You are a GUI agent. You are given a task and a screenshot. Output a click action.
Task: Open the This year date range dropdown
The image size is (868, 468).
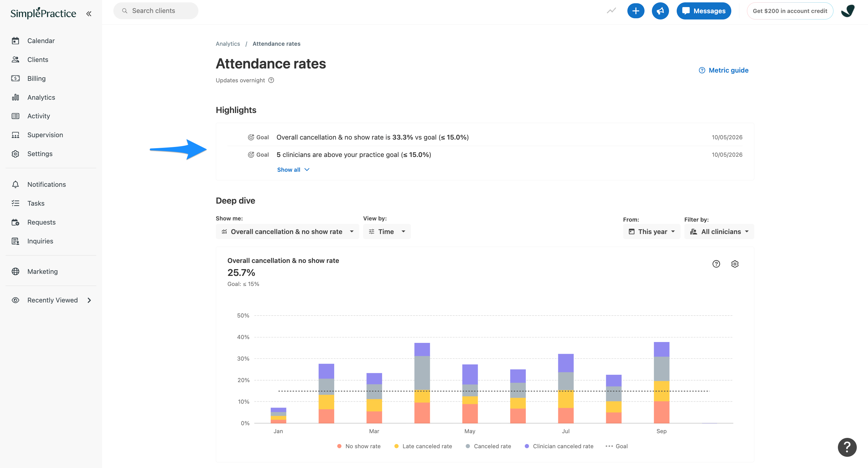click(651, 232)
